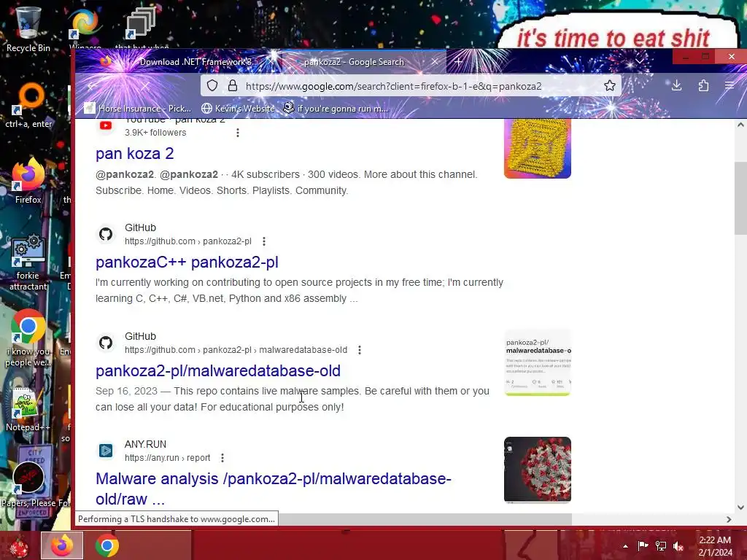Close the 'Download .NET Framework' tab

(271, 61)
